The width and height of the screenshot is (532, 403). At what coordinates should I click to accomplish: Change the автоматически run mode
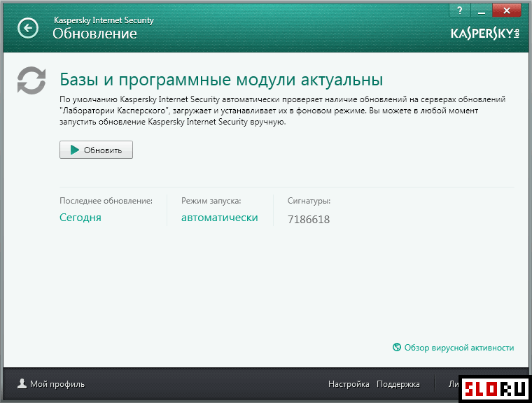tap(220, 218)
